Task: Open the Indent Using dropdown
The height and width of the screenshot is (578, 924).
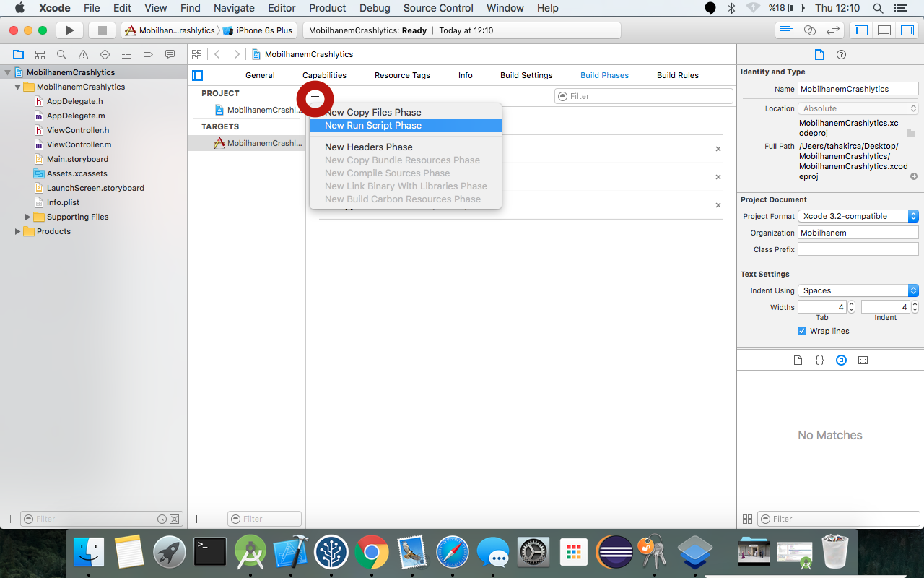Action: point(858,290)
